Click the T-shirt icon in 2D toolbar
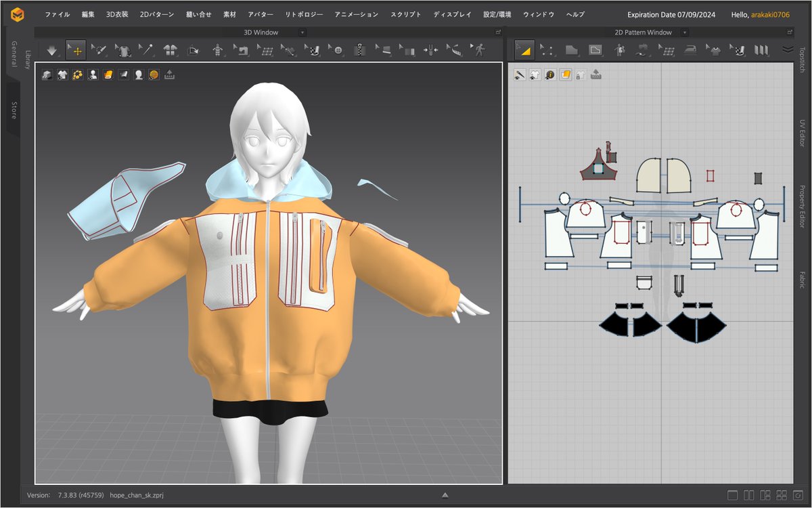812x508 pixels. click(715, 50)
